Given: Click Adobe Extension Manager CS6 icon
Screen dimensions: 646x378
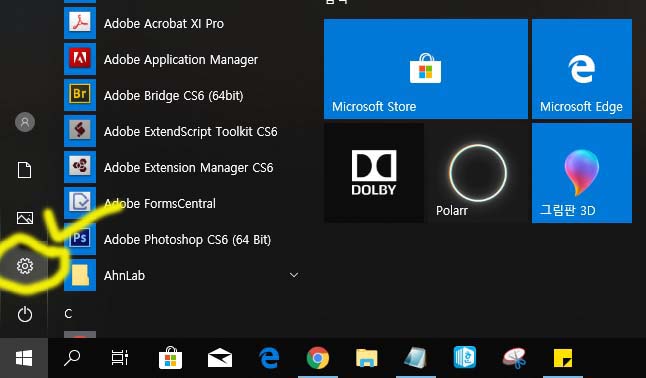Looking at the screenshot, I should [x=80, y=167].
